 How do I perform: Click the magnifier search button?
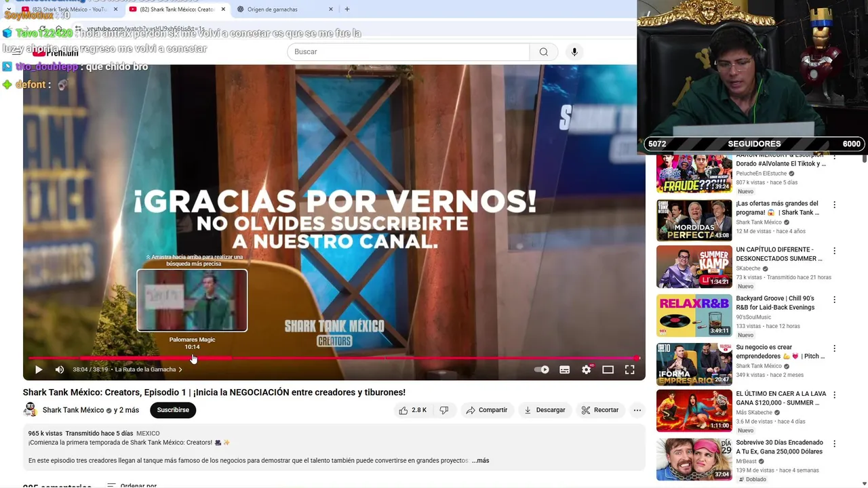tap(544, 52)
